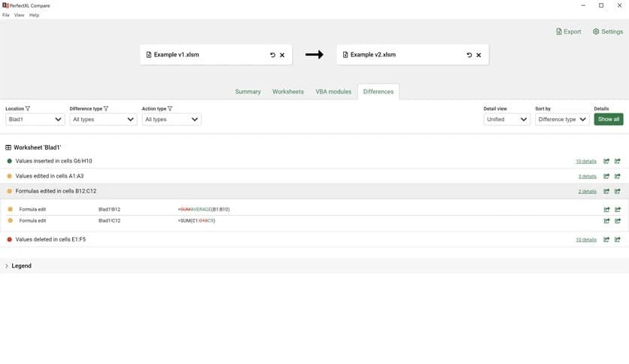Image resolution: width=629 pixels, height=364 pixels.
Task: Maximize the PerfectXL Compare window
Action: click(x=601, y=5)
